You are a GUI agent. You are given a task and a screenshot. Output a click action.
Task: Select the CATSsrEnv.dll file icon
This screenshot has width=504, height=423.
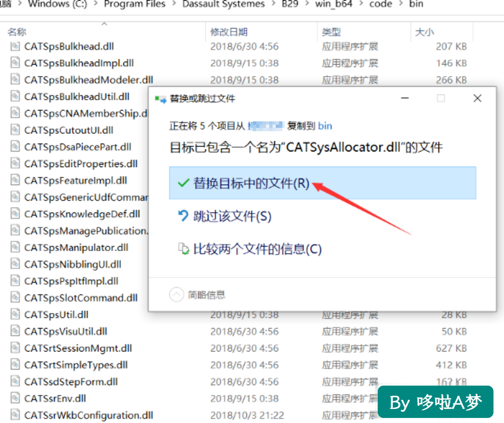pos(15,398)
